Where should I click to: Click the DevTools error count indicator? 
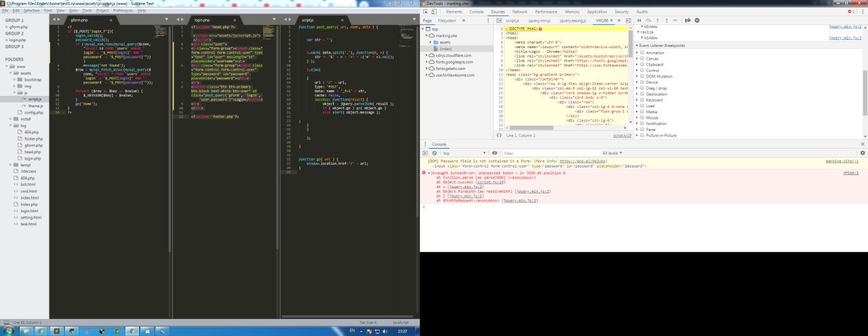coord(850,12)
